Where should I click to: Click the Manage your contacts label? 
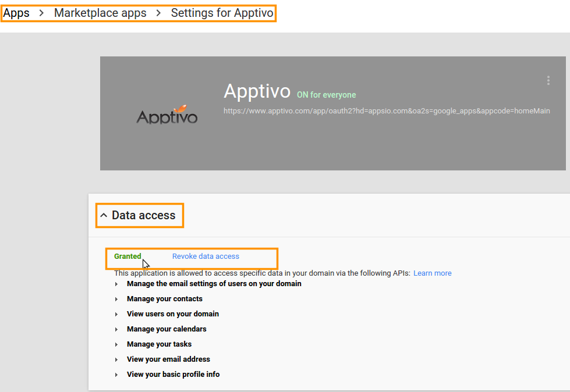click(x=165, y=299)
